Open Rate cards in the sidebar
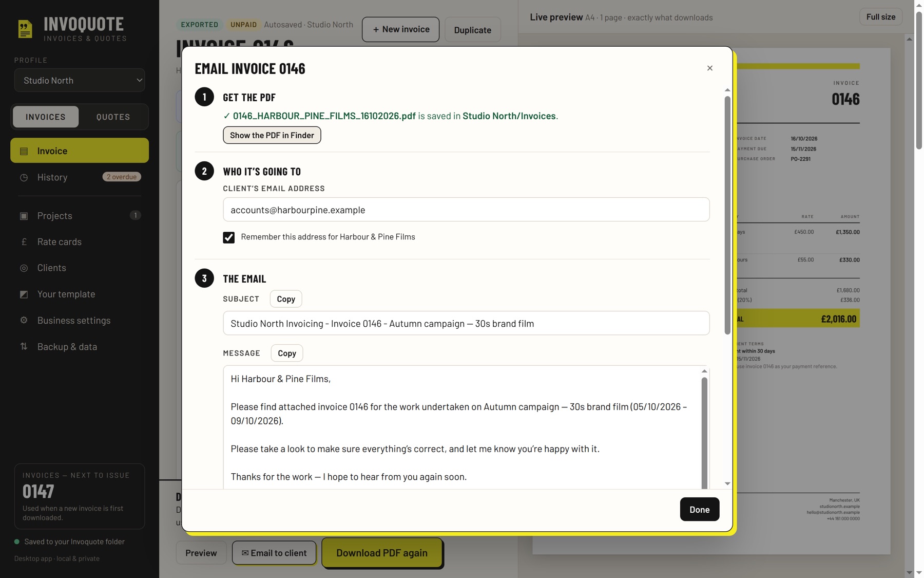924x578 pixels. click(80, 242)
